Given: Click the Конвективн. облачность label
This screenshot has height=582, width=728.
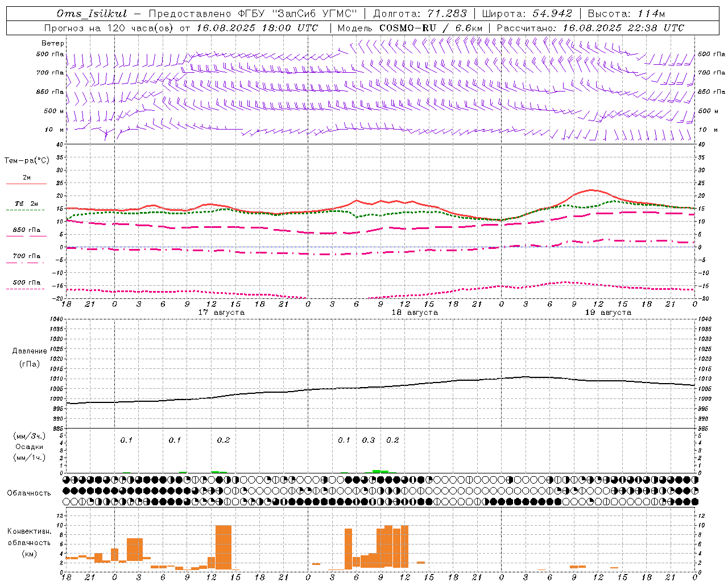Looking at the screenshot, I should coord(29,537).
